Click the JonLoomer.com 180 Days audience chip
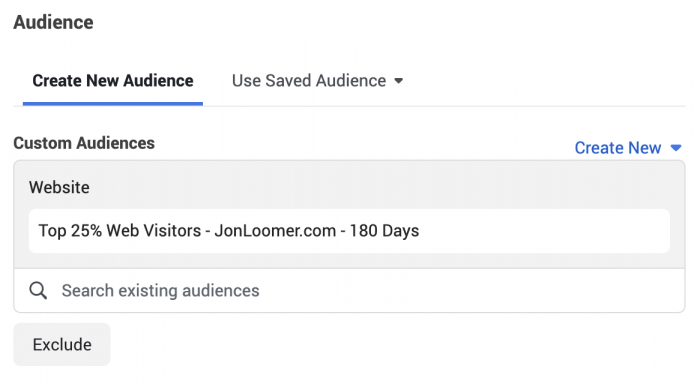 click(x=349, y=231)
